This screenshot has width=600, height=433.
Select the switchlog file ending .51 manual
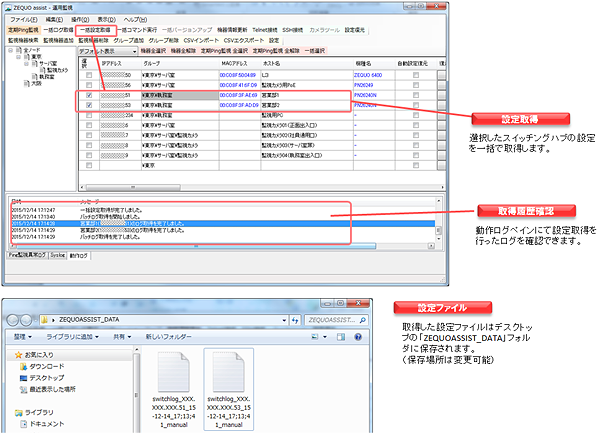click(x=174, y=389)
